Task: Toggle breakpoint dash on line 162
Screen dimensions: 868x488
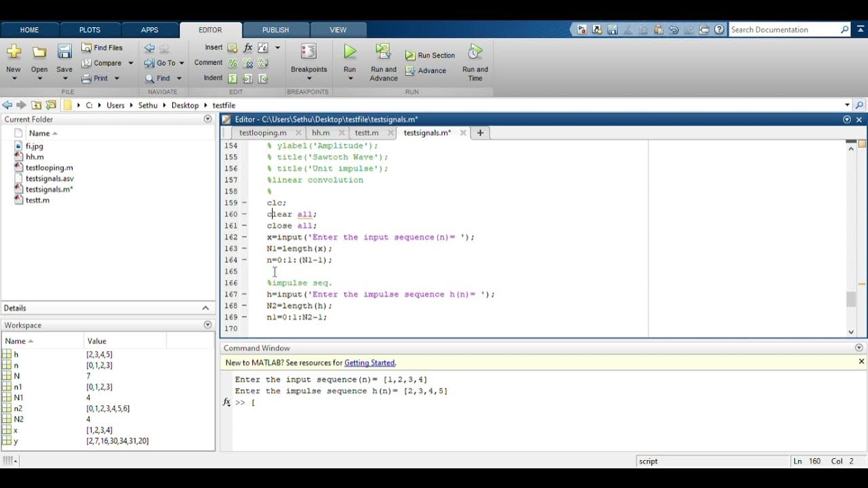Action: pos(244,237)
